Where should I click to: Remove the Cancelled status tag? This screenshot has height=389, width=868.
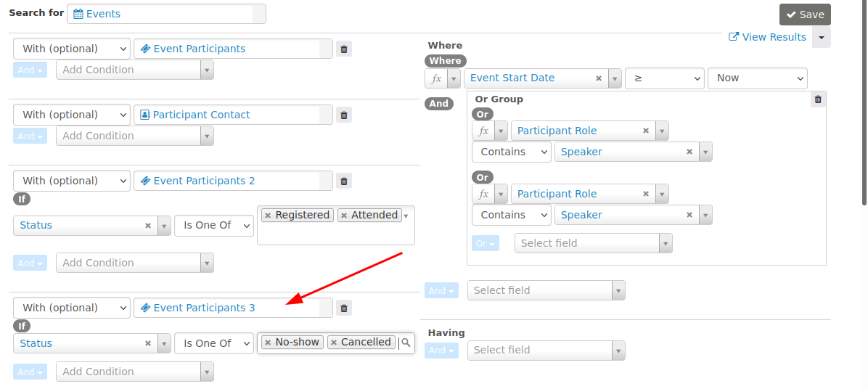point(334,343)
